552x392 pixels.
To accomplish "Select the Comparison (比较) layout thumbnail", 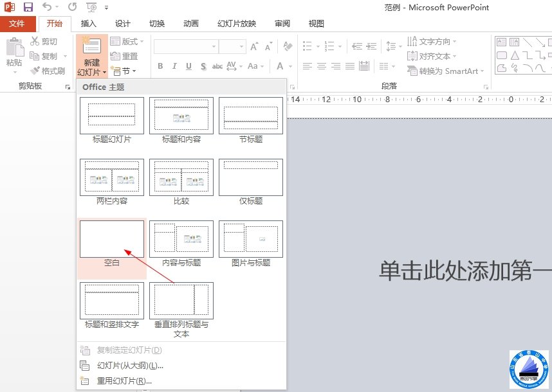I will pos(181,178).
